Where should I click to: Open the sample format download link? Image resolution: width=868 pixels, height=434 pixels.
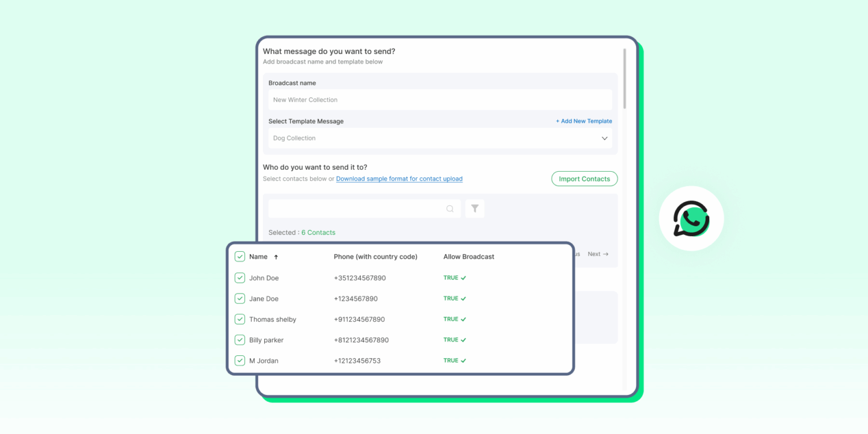(399, 179)
